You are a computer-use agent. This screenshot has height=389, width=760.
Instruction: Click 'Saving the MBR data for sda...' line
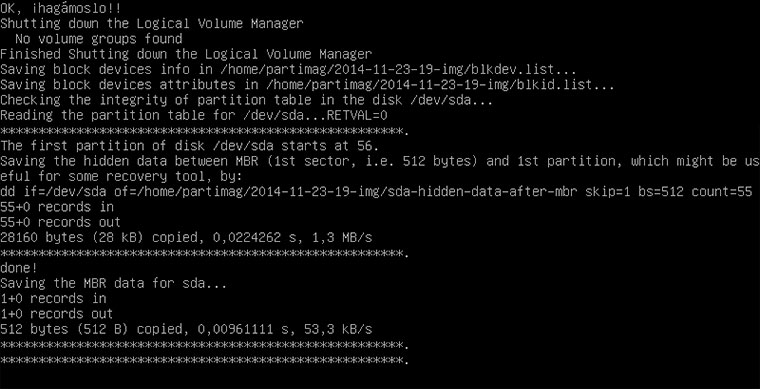coord(113,283)
